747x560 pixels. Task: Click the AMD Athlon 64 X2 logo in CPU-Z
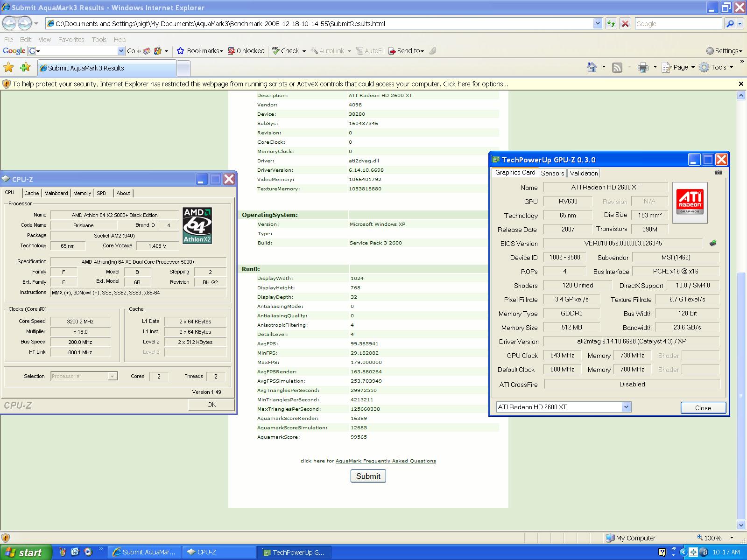197,225
